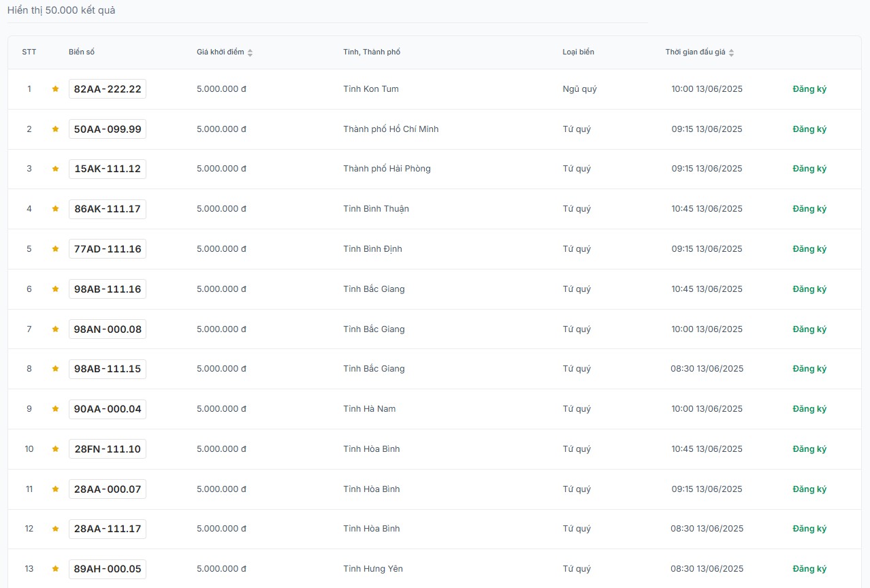Select the Thành phố Hồ Chí Minh cell
Image resolution: width=870 pixels, height=588 pixels.
[391, 129]
